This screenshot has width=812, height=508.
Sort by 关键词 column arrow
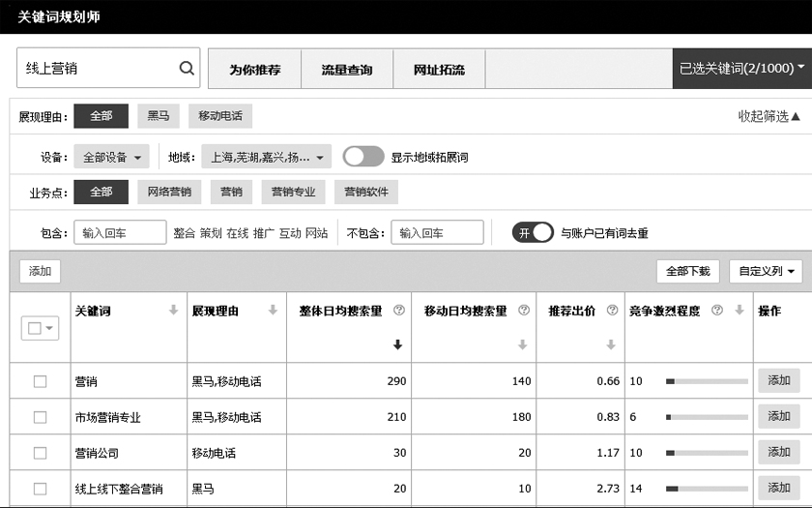click(173, 310)
